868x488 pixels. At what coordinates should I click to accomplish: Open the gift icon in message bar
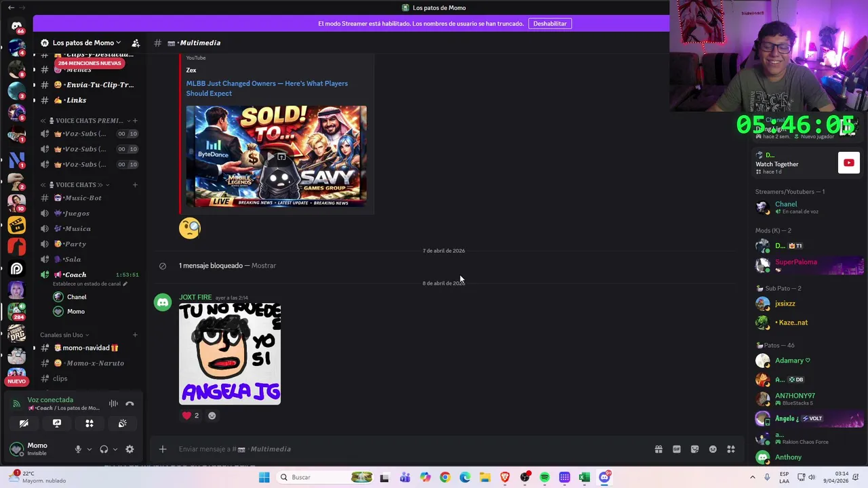coord(658,449)
